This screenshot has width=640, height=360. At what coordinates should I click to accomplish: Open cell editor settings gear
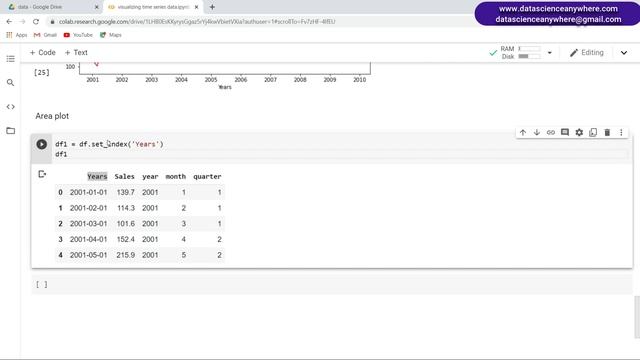click(x=579, y=132)
